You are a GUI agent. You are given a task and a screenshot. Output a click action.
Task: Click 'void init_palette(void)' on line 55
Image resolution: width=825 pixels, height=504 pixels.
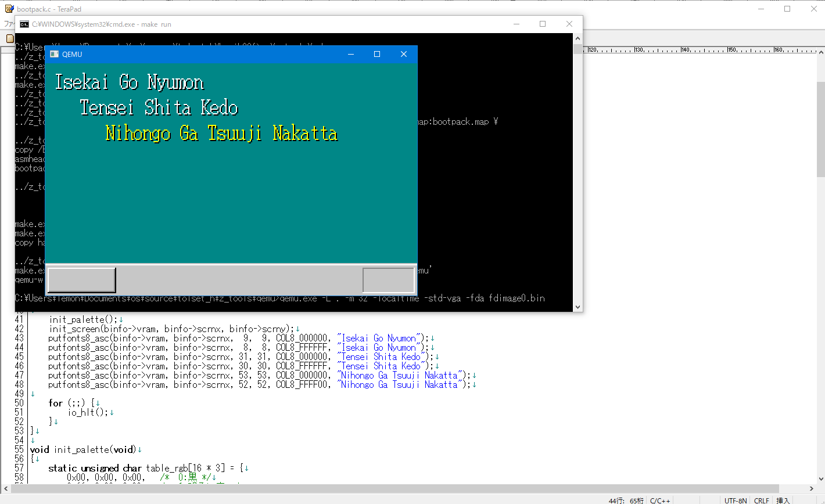pyautogui.click(x=83, y=449)
